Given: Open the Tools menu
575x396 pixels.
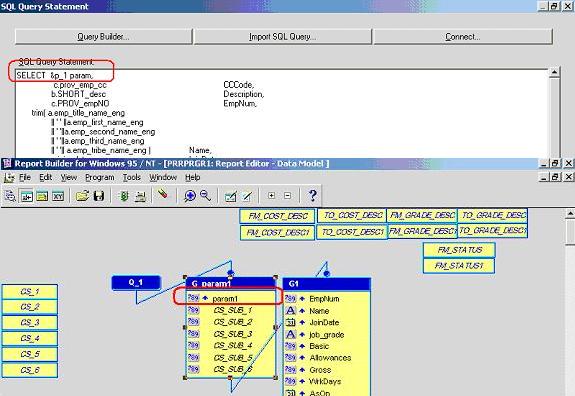Looking at the screenshot, I should point(132,177).
